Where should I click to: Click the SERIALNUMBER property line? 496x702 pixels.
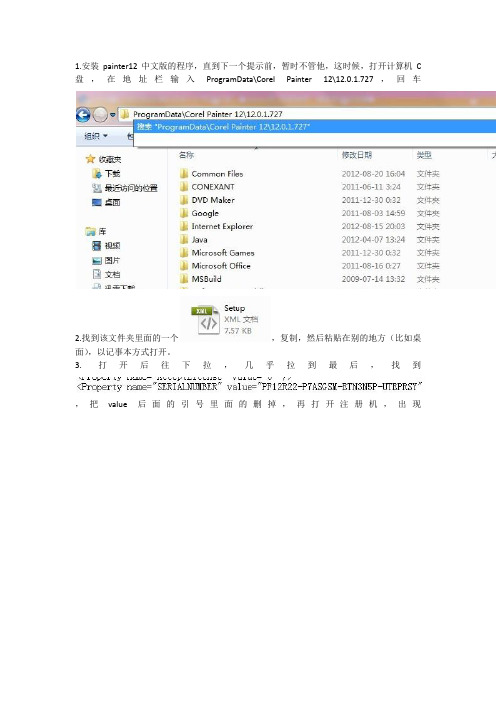[x=249, y=386]
